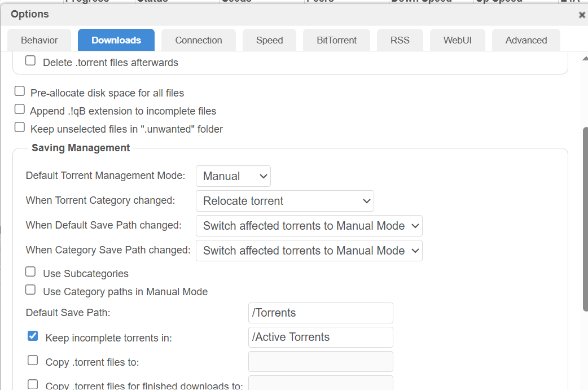The image size is (588, 390).
Task: Open When Default Save Path changed dropdown
Action: click(x=309, y=226)
